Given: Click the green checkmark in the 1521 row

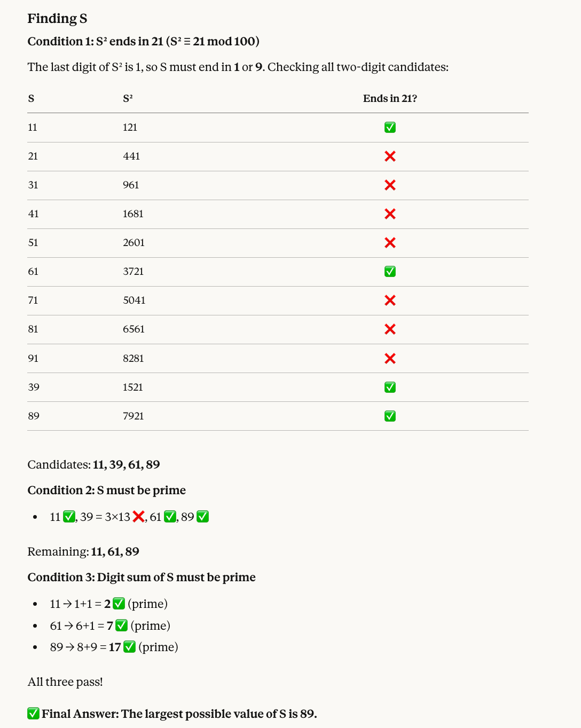Looking at the screenshot, I should pos(390,387).
